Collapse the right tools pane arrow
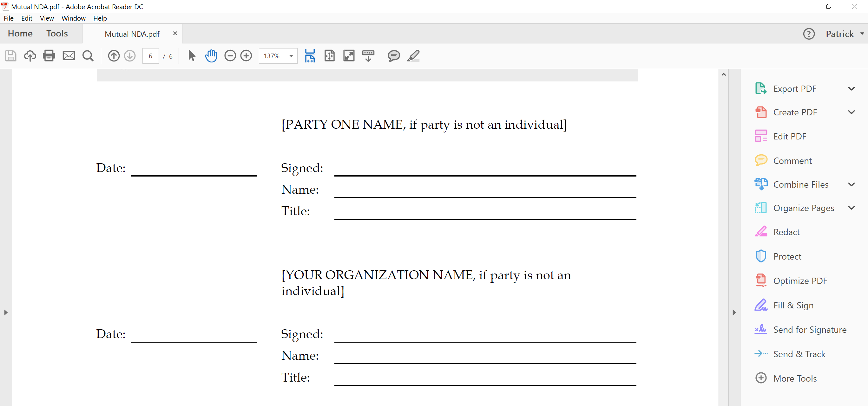Screen dimensions: 868x406 coord(734,313)
